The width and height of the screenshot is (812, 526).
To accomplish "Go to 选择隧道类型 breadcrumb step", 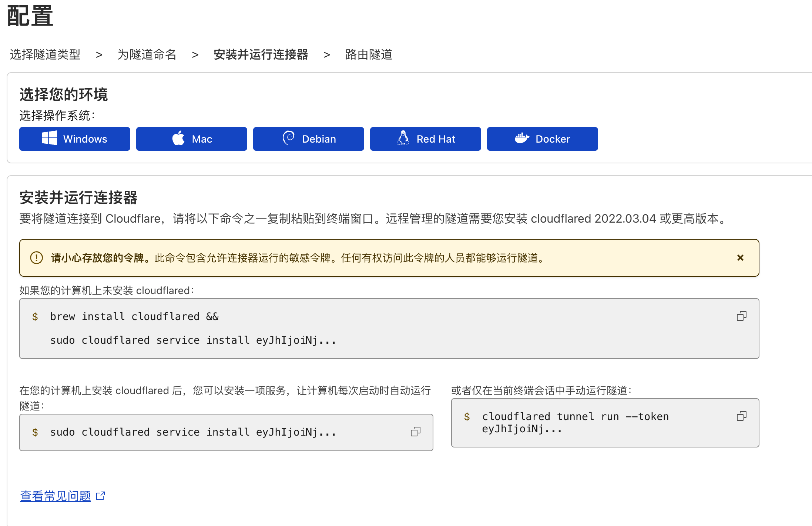I will pos(45,54).
